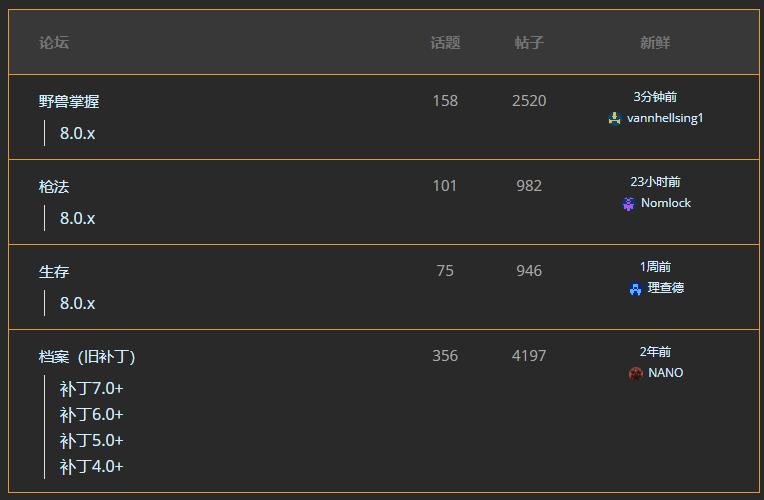View Nomlock's user profile link

(666, 203)
